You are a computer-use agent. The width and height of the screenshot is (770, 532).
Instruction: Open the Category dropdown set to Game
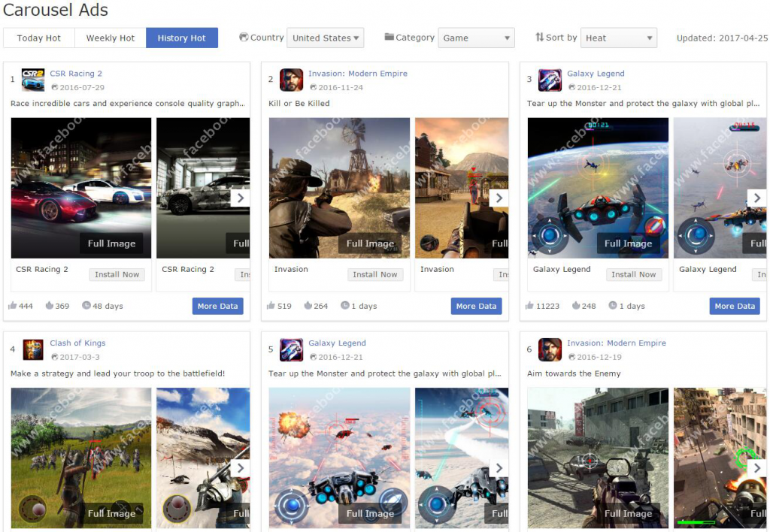[476, 38]
